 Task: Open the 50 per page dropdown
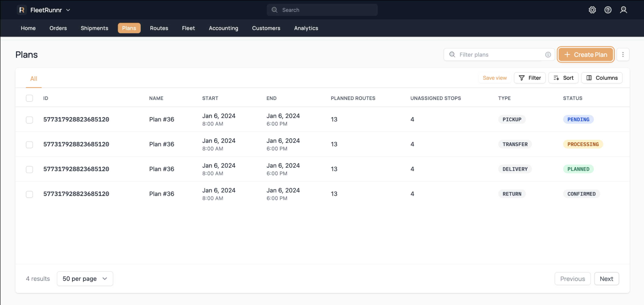pos(85,279)
